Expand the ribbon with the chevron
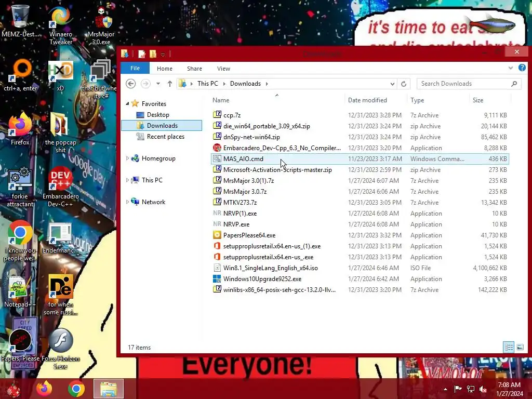The width and height of the screenshot is (532, 399). (511, 68)
